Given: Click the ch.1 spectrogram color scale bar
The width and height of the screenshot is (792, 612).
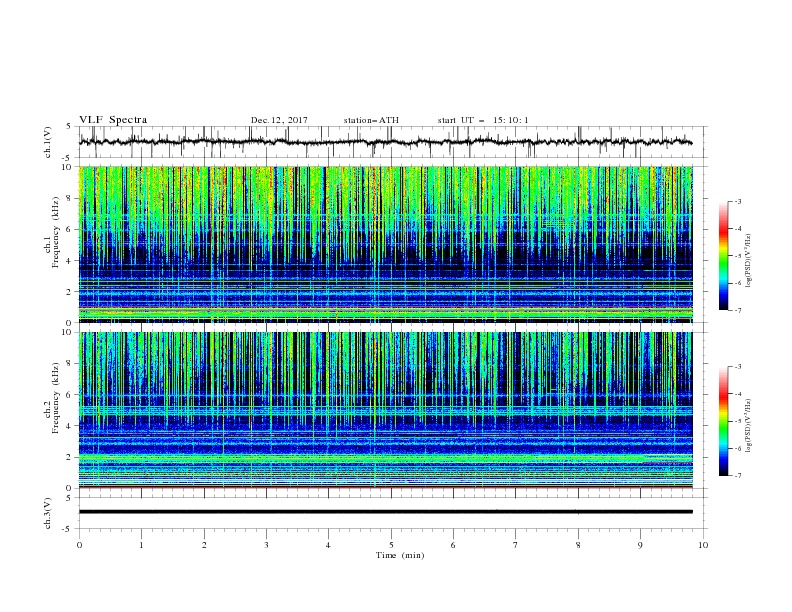Looking at the screenshot, I should tap(723, 256).
